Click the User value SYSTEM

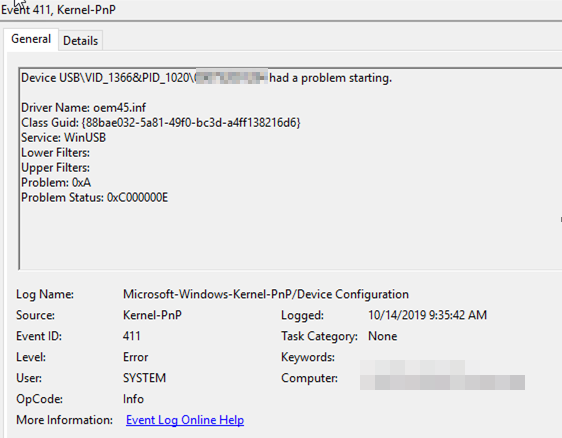pos(144,378)
